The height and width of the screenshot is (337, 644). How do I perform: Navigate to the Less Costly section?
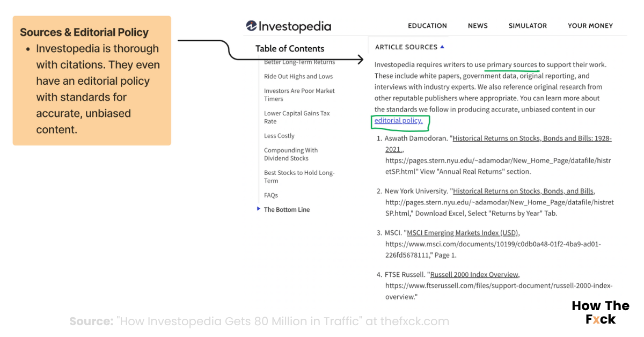tap(279, 136)
